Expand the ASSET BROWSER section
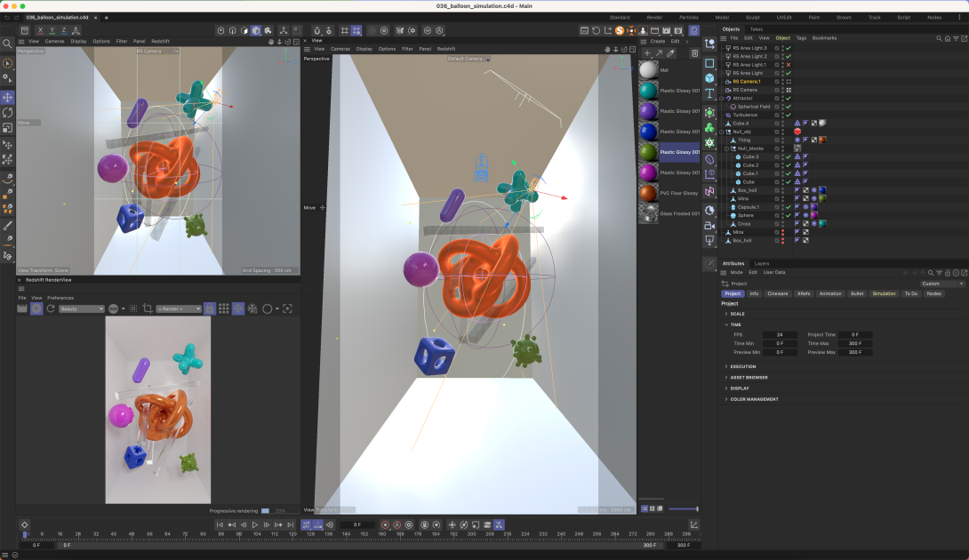The height and width of the screenshot is (560, 969). click(726, 377)
